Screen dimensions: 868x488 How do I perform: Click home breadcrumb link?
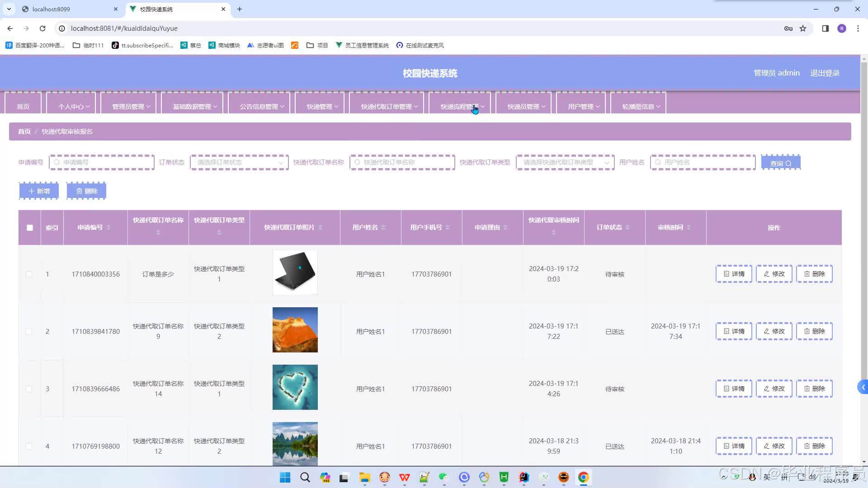coord(24,131)
